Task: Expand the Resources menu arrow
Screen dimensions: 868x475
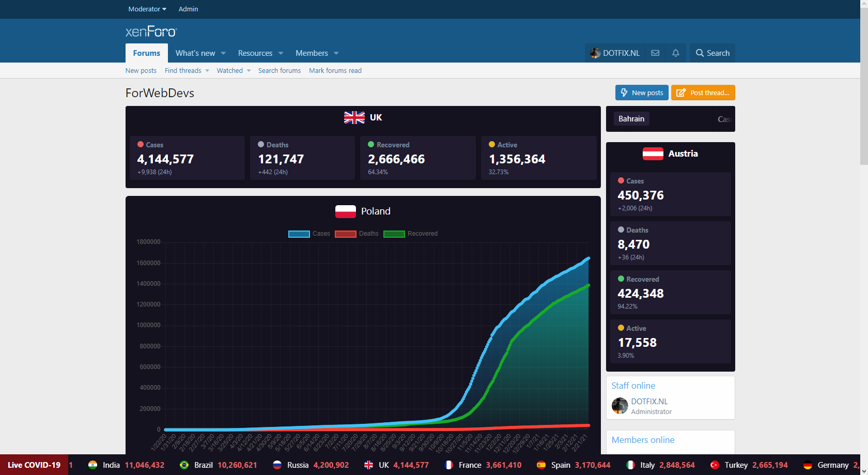Action: (x=281, y=53)
